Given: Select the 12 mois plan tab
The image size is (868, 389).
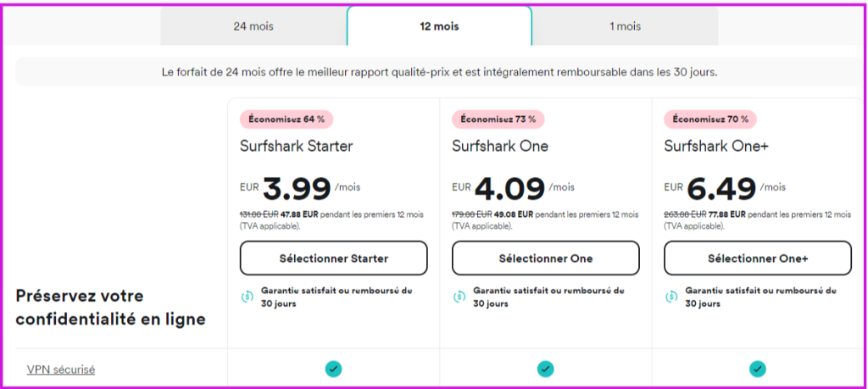Looking at the screenshot, I should [439, 26].
